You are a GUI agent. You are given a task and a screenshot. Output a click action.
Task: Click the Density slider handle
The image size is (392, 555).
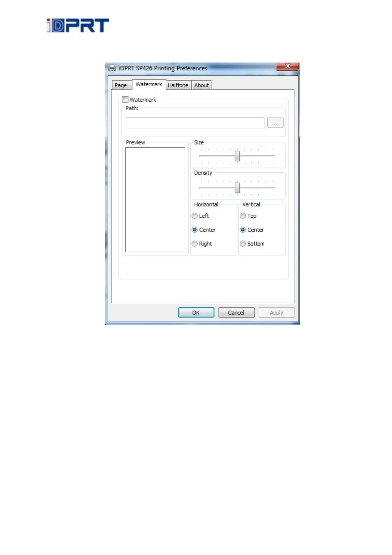tap(237, 188)
